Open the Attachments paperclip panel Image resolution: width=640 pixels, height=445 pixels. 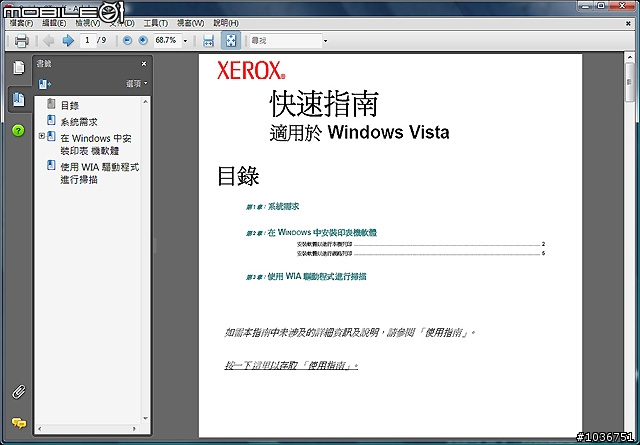[x=18, y=392]
